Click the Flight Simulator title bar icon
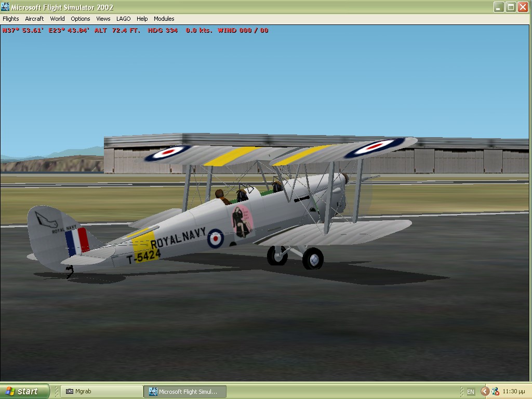532x399 pixels. 5,7
